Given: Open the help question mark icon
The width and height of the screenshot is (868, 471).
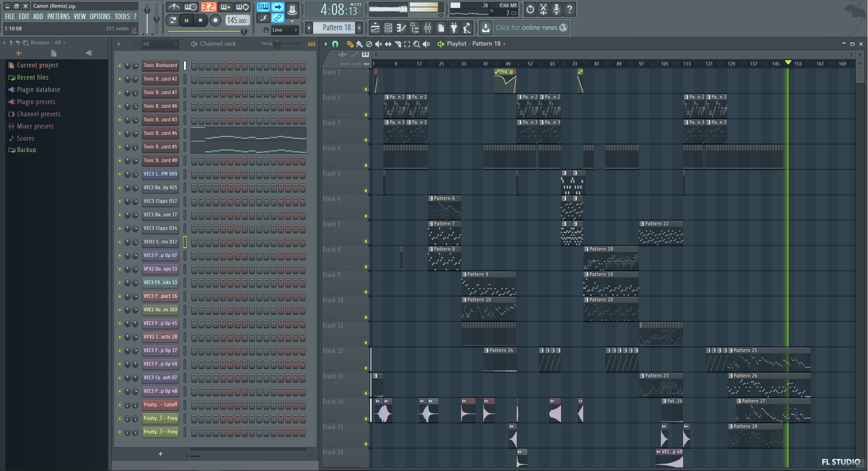Looking at the screenshot, I should 570,9.
